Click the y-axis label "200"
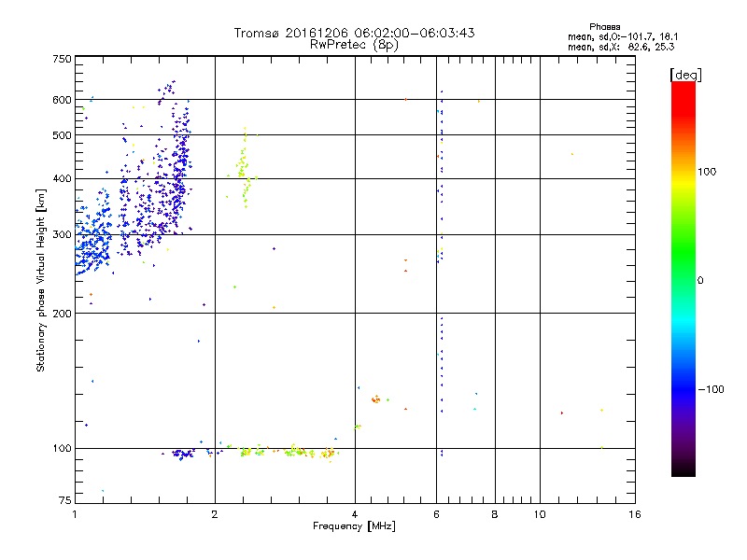 (62, 314)
